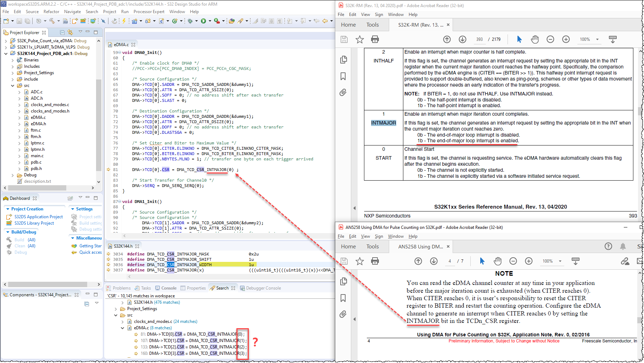644x363 pixels.
Task: Open the bookmarks panel in the S32K-RM sidebar
Action: (343, 76)
